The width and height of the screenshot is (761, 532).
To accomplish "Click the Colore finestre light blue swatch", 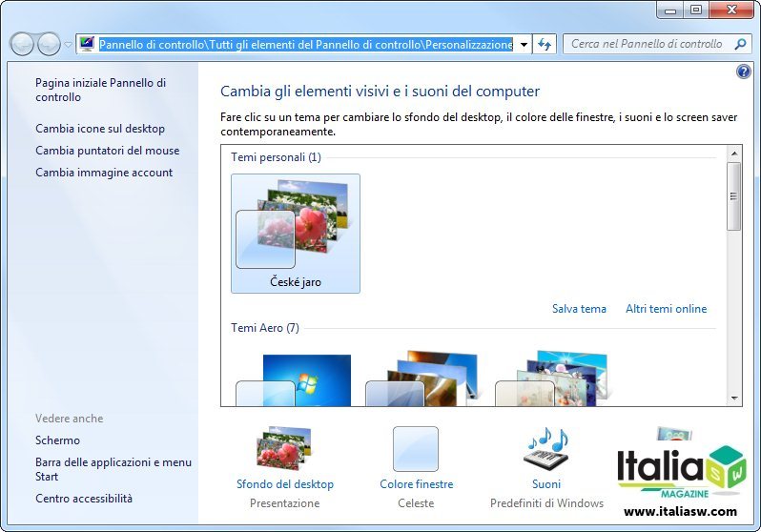I will coord(416,449).
